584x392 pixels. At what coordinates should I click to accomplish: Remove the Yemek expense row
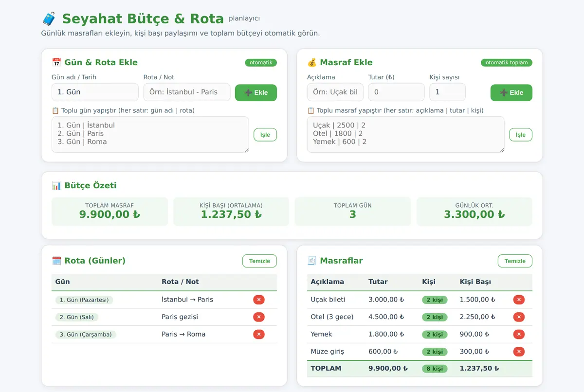coord(519,334)
